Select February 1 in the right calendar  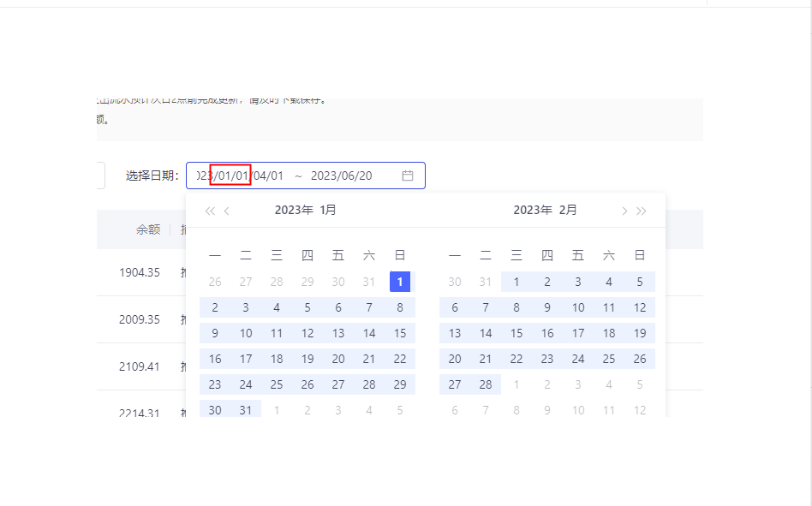click(x=516, y=282)
